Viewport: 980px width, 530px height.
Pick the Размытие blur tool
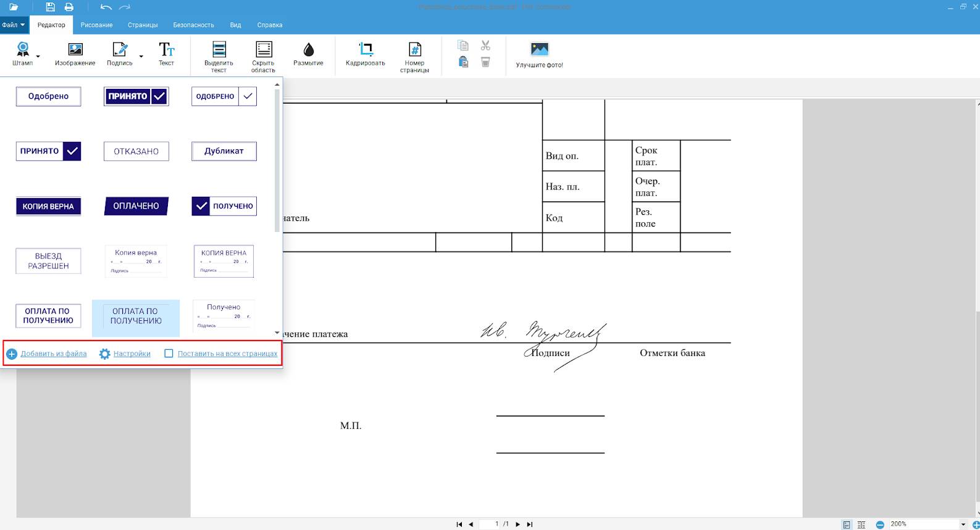point(308,54)
